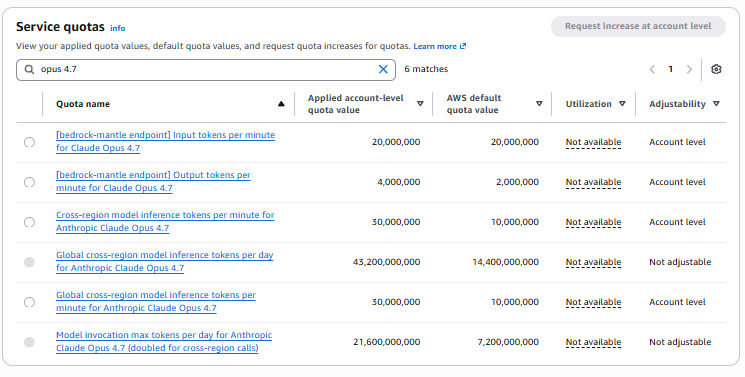
Task: Go to next page arrow
Action: coord(689,69)
